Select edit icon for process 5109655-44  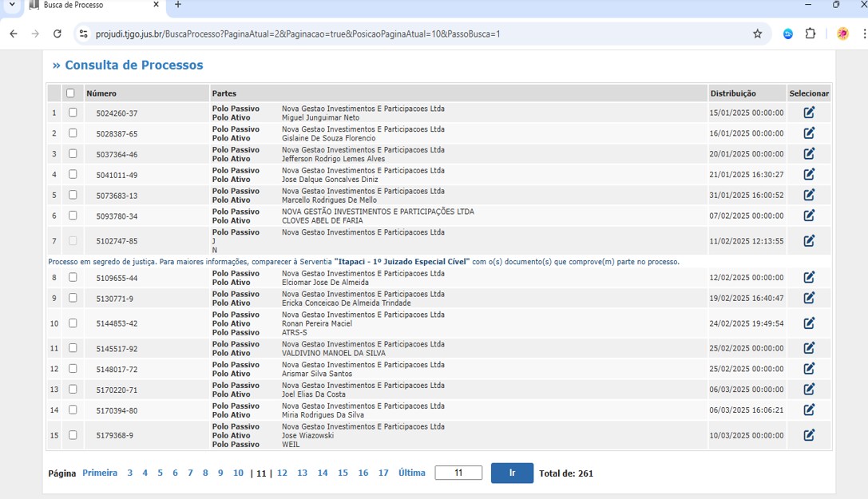click(x=809, y=277)
